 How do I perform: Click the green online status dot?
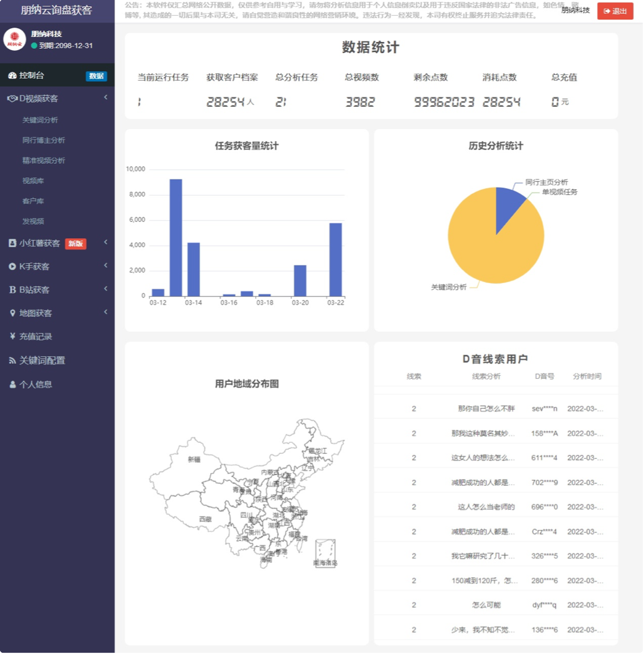(34, 46)
